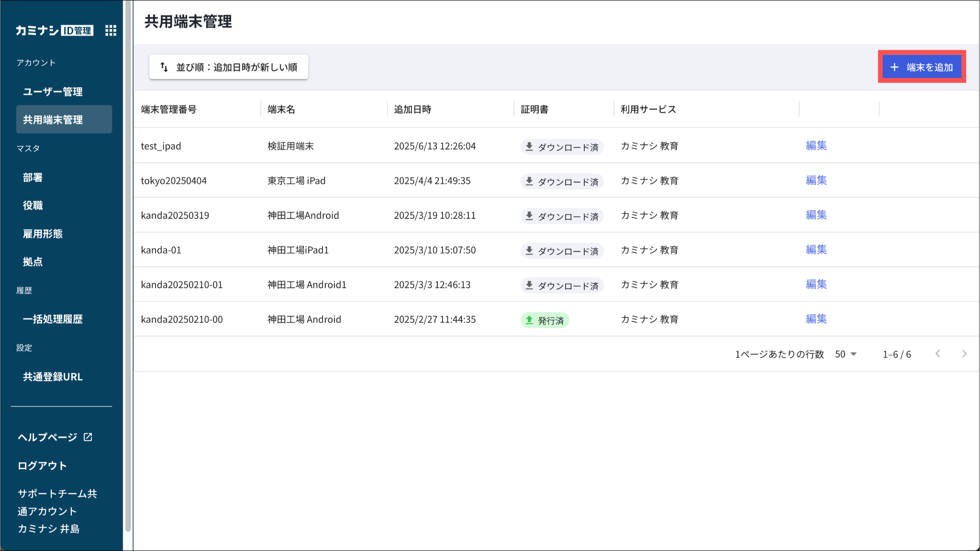
Task: Click download icon on tokyo20250404 certificate
Action: pos(529,181)
